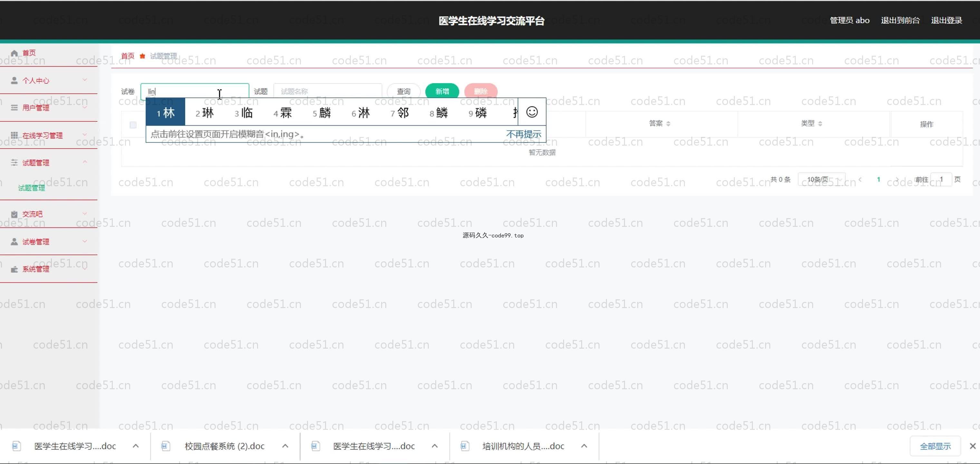This screenshot has width=980, height=464.
Task: Open the 试卷管理 sidebar menu
Action: pyautogui.click(x=49, y=242)
